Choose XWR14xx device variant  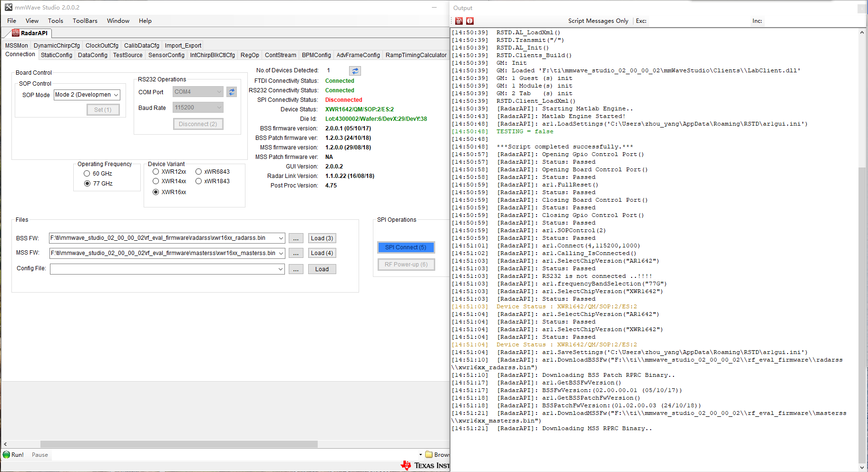(x=169, y=181)
